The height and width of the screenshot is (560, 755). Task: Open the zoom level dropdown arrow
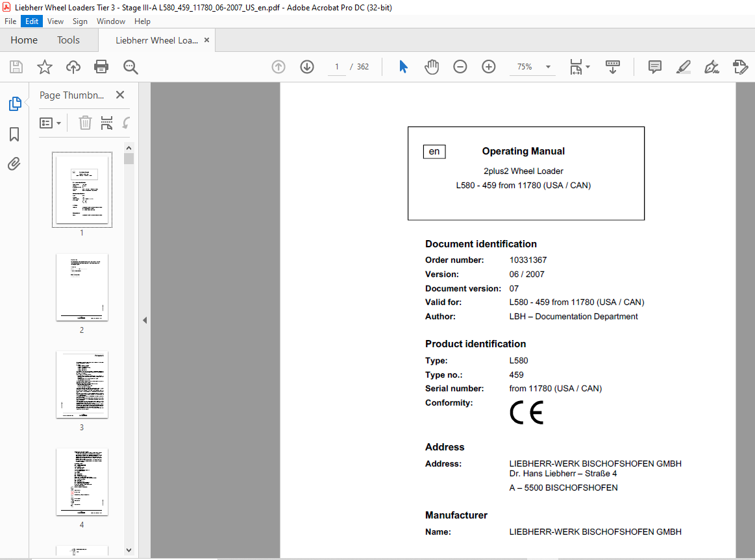point(548,67)
